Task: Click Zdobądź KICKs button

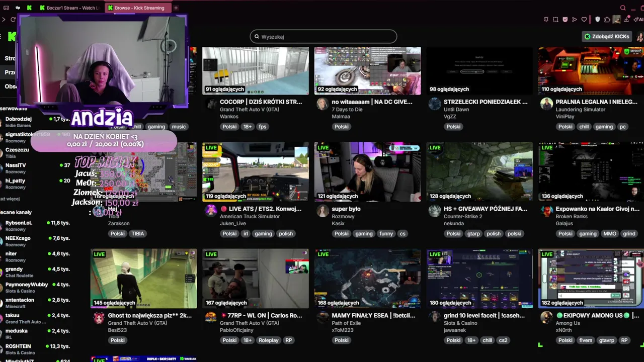Action: [x=607, y=37]
